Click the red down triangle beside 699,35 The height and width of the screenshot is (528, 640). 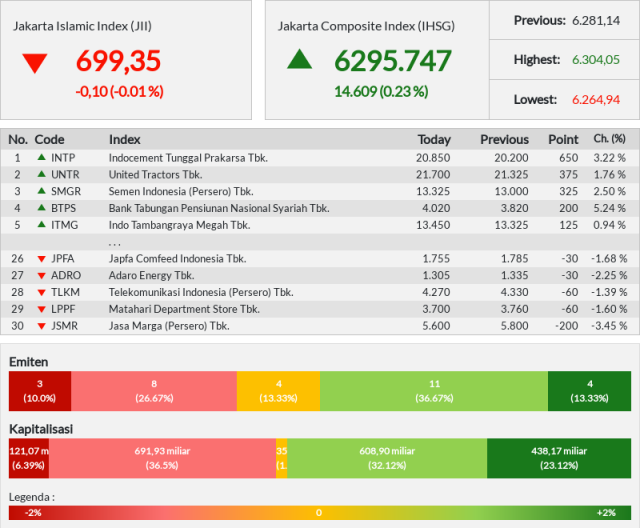coord(35,63)
